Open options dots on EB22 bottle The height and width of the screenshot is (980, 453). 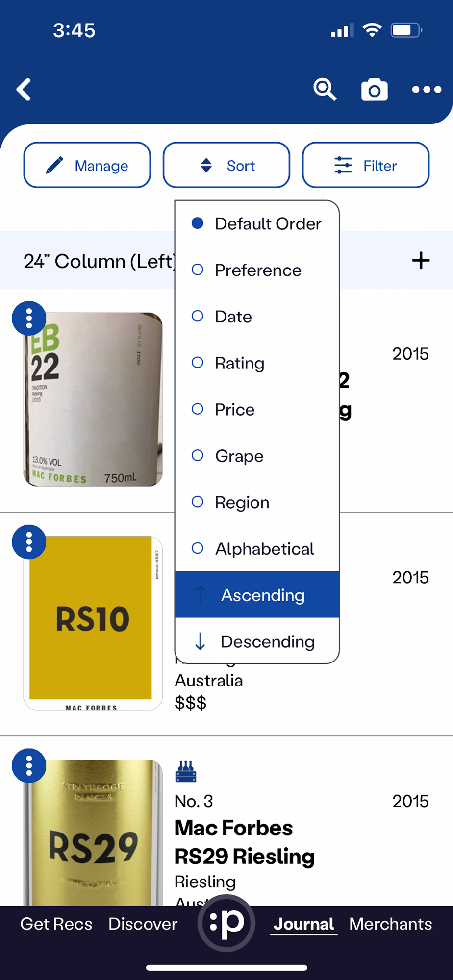(29, 318)
